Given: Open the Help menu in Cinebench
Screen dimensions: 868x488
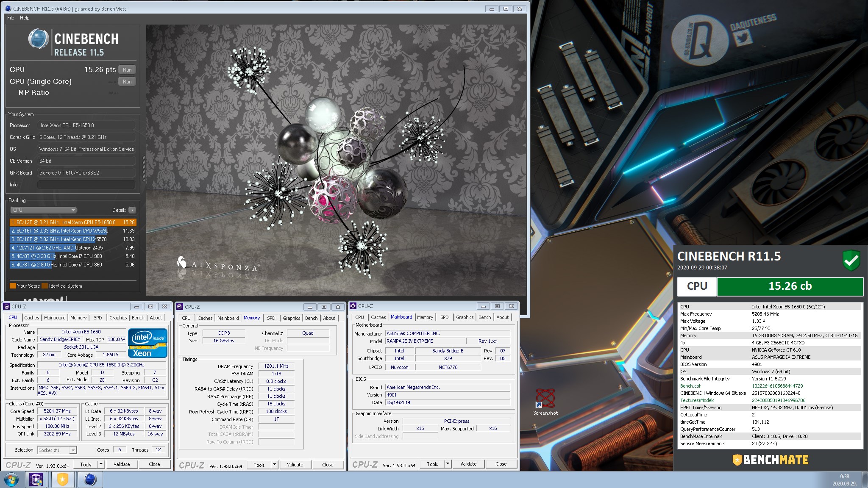Looking at the screenshot, I should [x=25, y=18].
